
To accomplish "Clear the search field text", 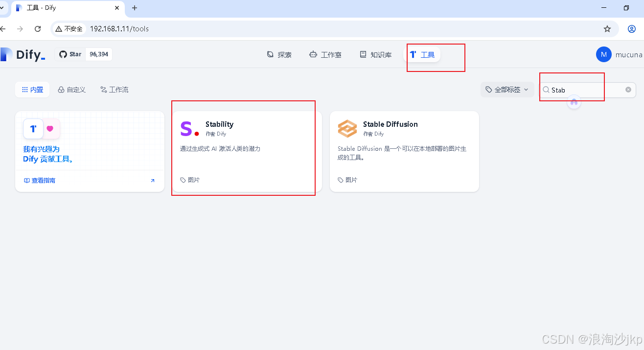I will 628,90.
